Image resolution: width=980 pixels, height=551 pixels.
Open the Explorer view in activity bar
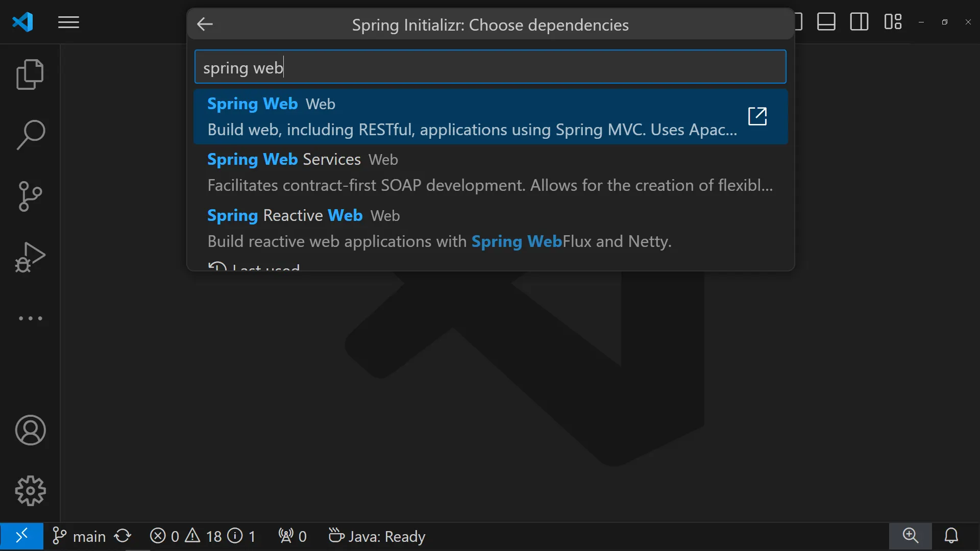[x=30, y=74]
